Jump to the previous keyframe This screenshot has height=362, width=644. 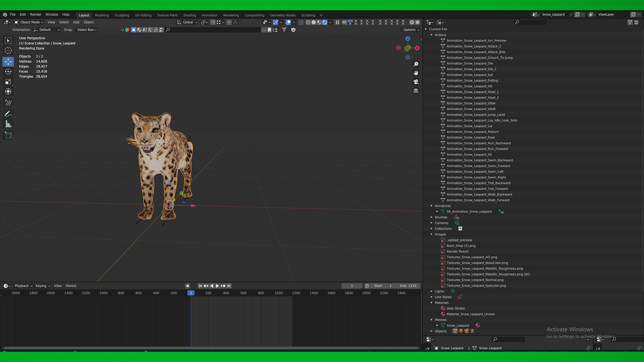click(x=206, y=286)
